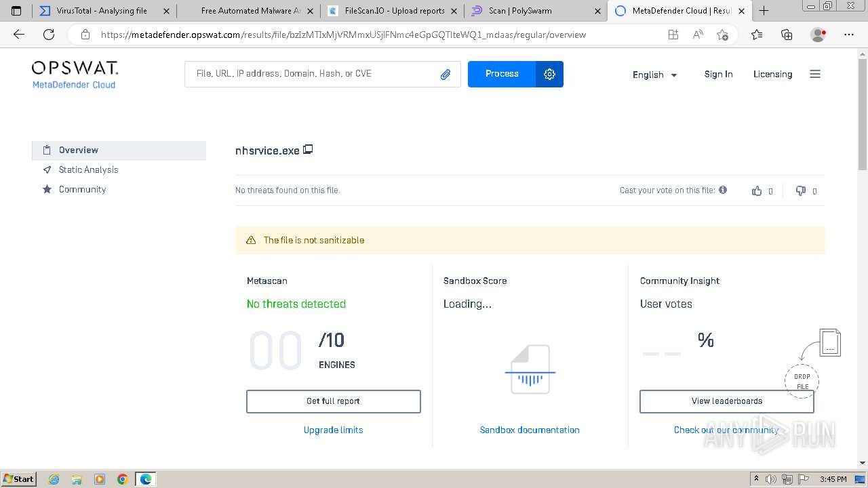The height and width of the screenshot is (488, 868).
Task: Select Overview in the sidebar
Action: click(x=119, y=150)
